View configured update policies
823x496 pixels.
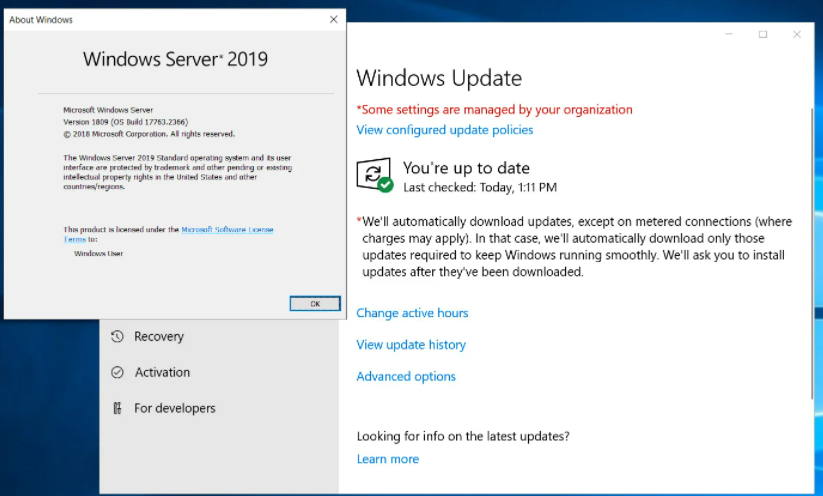click(x=445, y=130)
